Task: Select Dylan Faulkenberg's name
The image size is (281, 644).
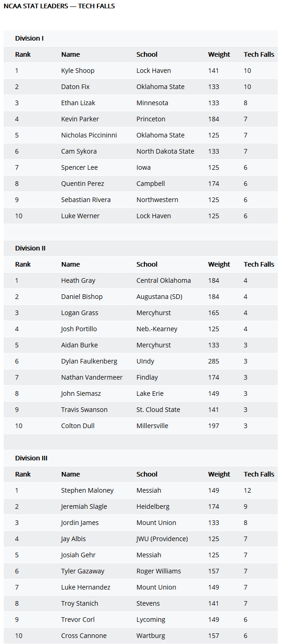Action: tap(89, 361)
